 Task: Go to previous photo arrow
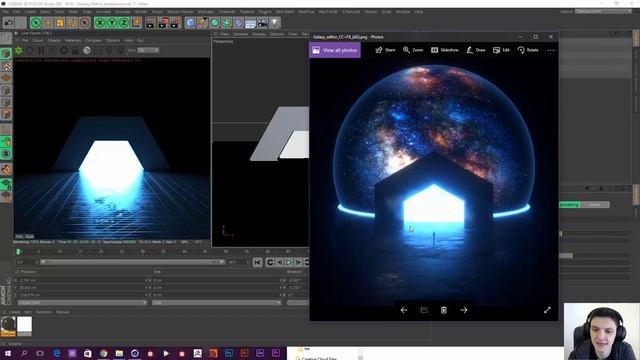(404, 310)
